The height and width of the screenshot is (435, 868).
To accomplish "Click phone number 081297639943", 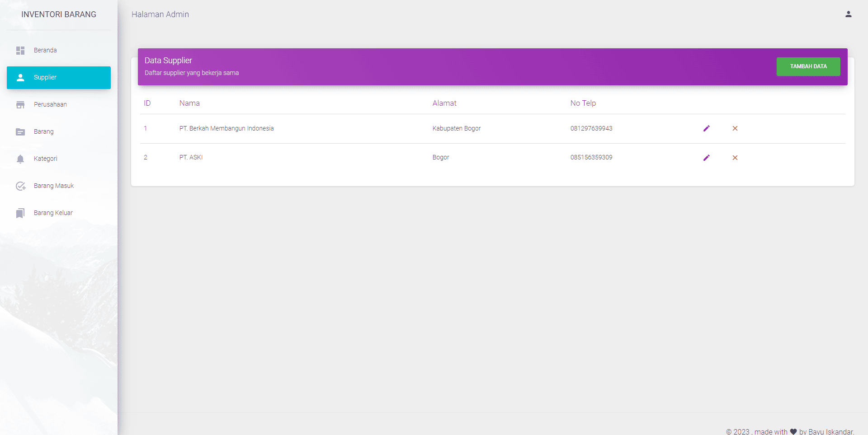I will (x=591, y=128).
